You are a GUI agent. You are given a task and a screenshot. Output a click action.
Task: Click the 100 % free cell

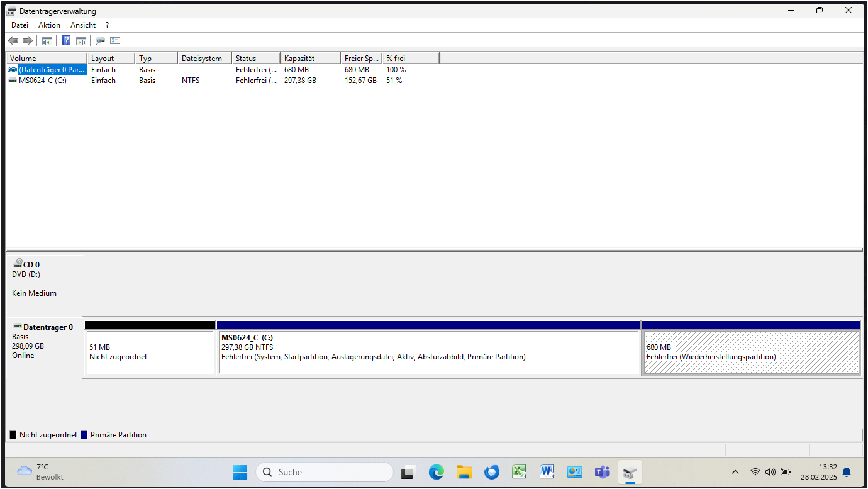(396, 70)
